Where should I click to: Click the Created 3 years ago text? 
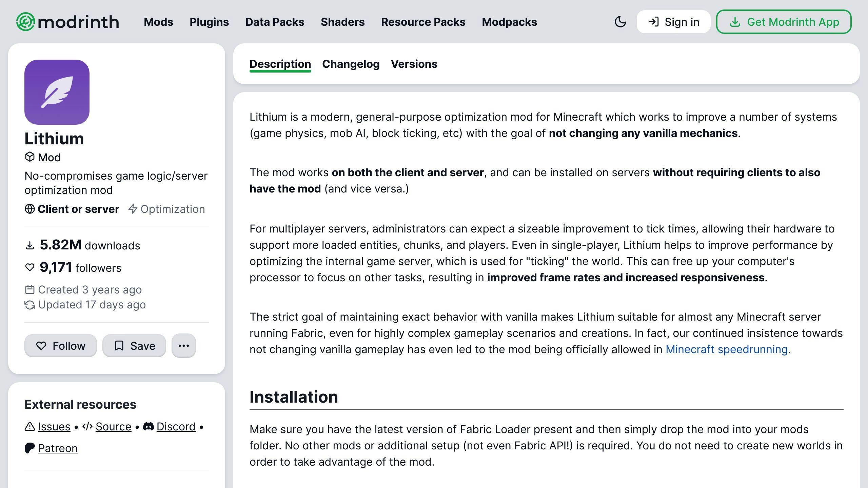click(90, 289)
